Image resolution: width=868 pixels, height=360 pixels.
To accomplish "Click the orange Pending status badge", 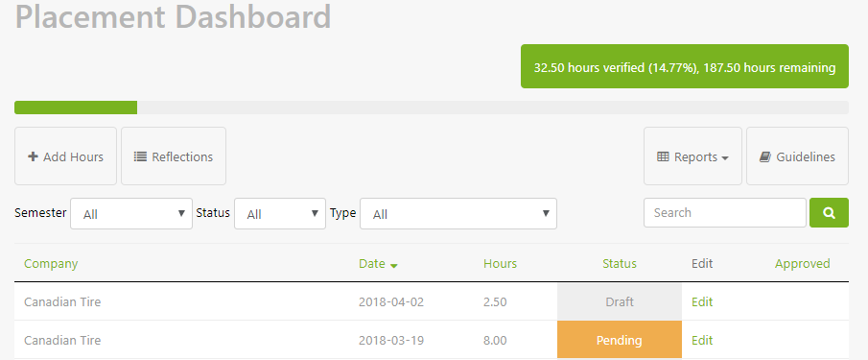I will pos(620,340).
